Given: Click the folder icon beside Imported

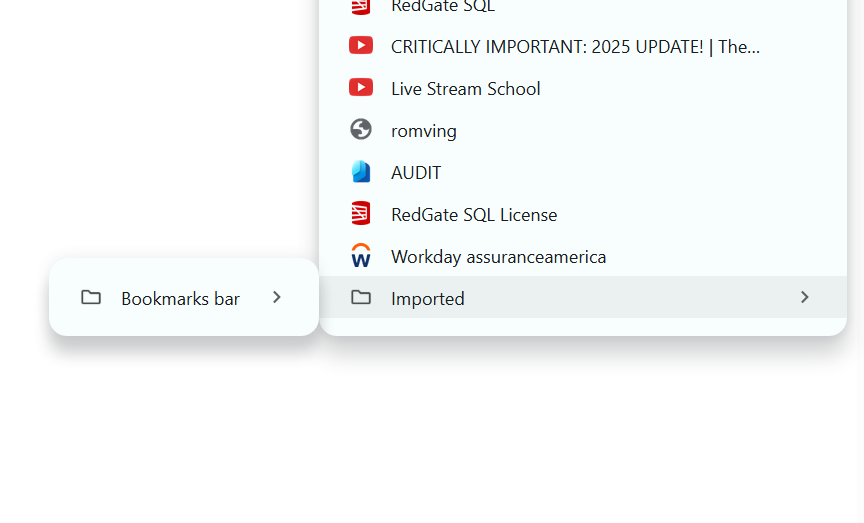Looking at the screenshot, I should click(x=361, y=298).
